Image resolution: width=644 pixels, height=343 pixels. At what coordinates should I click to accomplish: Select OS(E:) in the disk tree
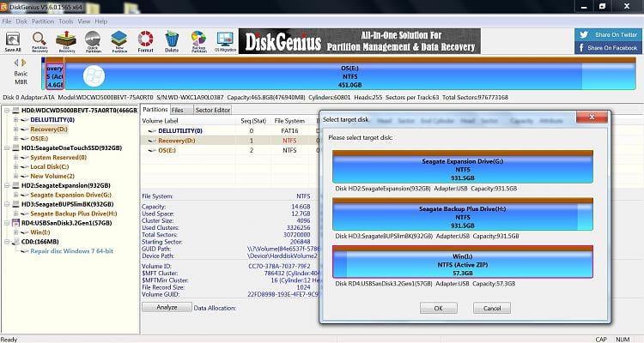tap(39, 139)
